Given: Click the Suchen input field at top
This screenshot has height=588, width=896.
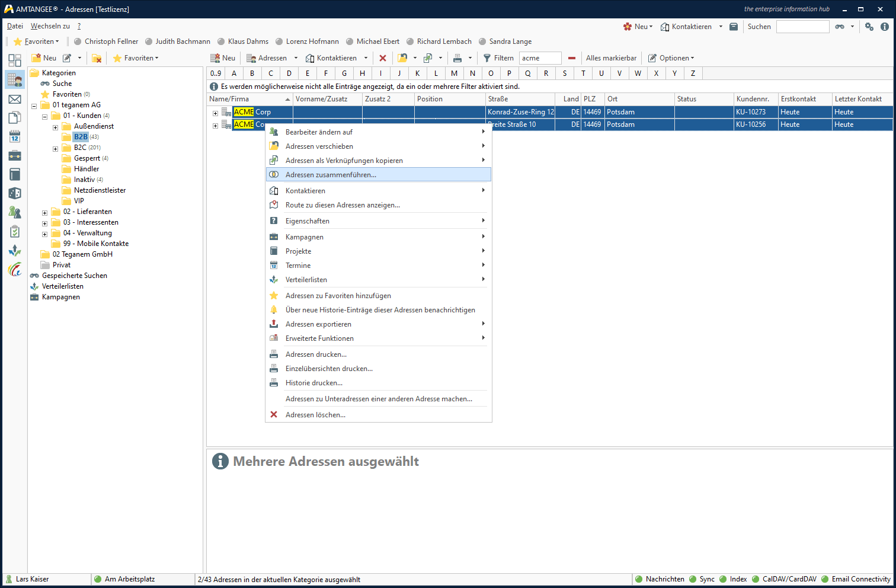Looking at the screenshot, I should 803,27.
